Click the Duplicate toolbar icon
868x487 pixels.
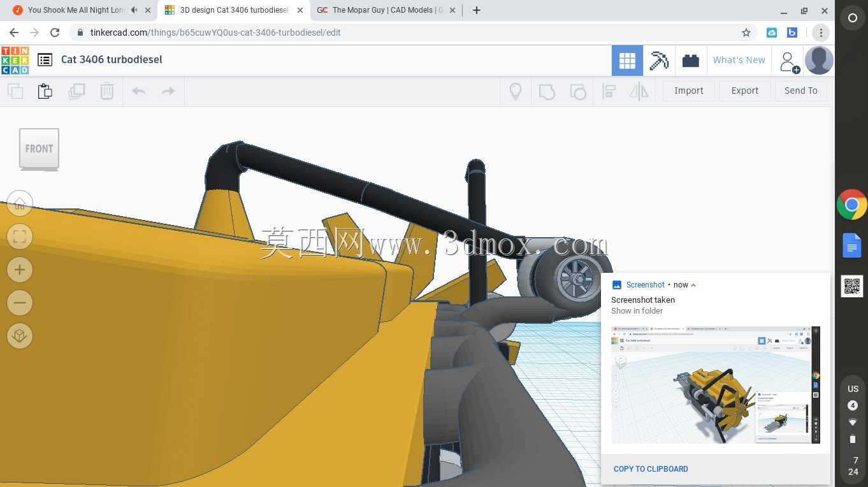click(76, 91)
